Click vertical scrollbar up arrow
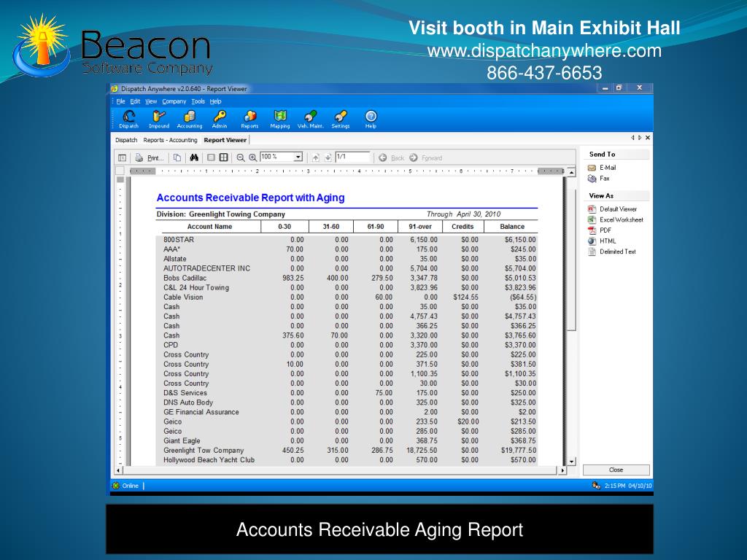Viewport: 747px width, 560px height. 572,172
